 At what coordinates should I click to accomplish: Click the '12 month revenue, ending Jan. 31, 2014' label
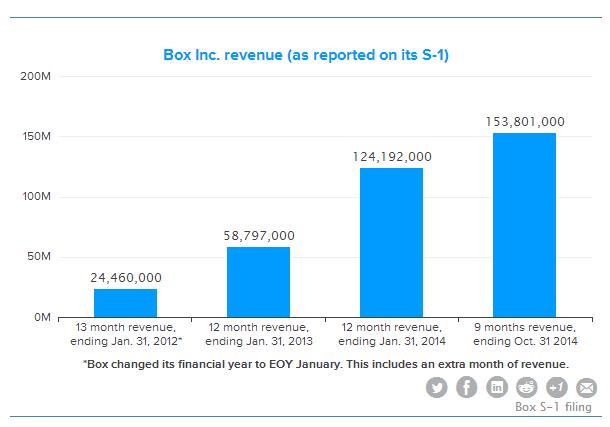click(x=392, y=334)
